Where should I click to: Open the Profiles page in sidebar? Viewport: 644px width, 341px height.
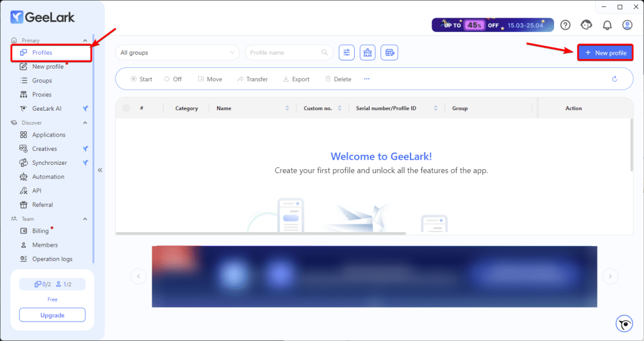coord(51,53)
